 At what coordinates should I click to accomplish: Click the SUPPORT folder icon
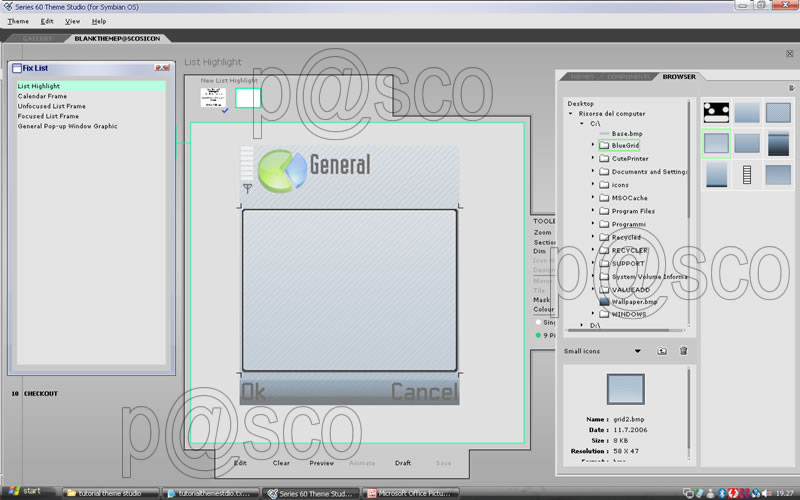tap(604, 263)
